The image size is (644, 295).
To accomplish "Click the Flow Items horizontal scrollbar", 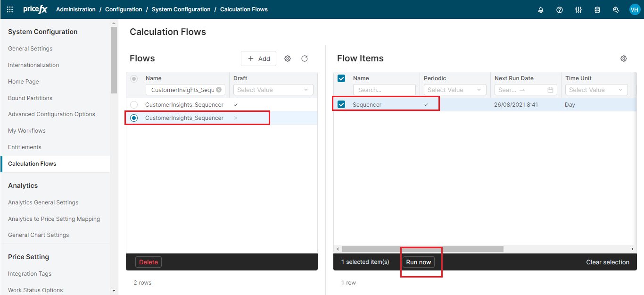I will pyautogui.click(x=422, y=249).
